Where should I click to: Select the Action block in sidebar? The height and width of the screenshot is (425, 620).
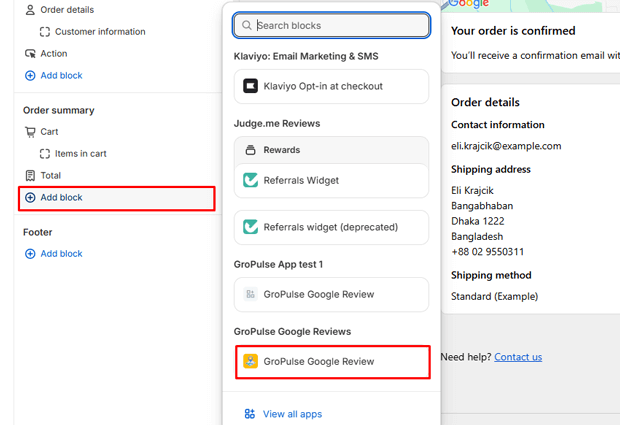[54, 54]
